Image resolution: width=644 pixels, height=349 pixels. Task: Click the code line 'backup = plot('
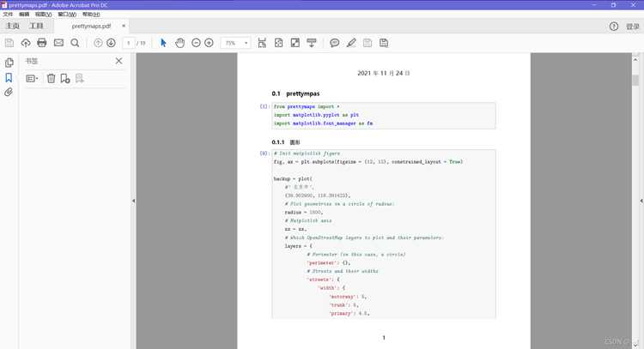click(293, 179)
